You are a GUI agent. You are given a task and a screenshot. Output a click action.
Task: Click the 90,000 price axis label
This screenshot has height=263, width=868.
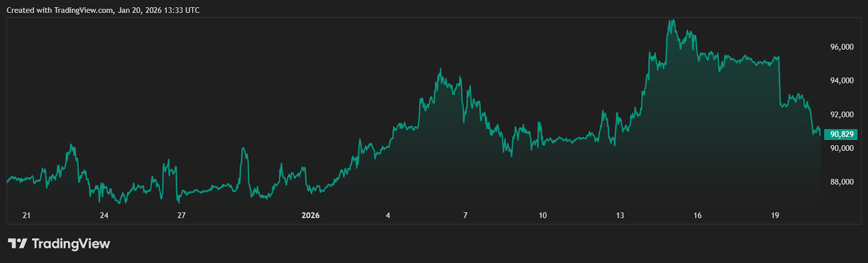point(841,148)
